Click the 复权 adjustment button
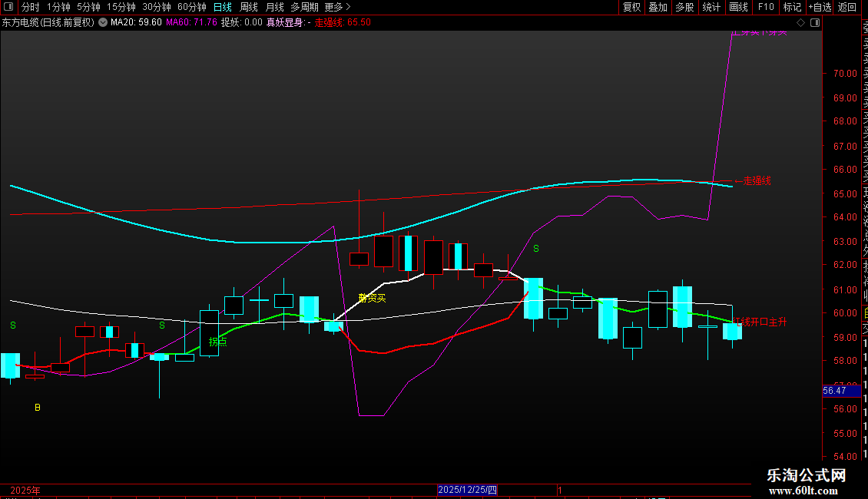Screen dimensions: 868x499 pyautogui.click(x=631, y=7)
